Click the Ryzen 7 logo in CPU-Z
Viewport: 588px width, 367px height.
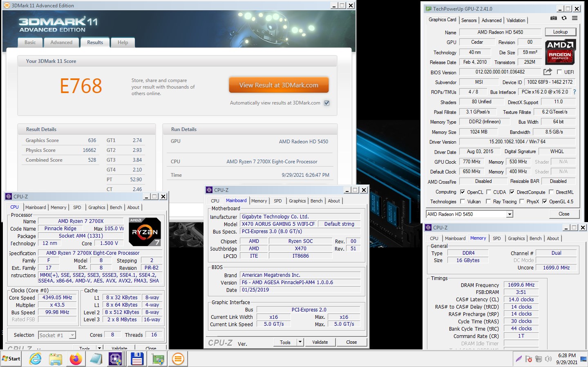click(145, 232)
